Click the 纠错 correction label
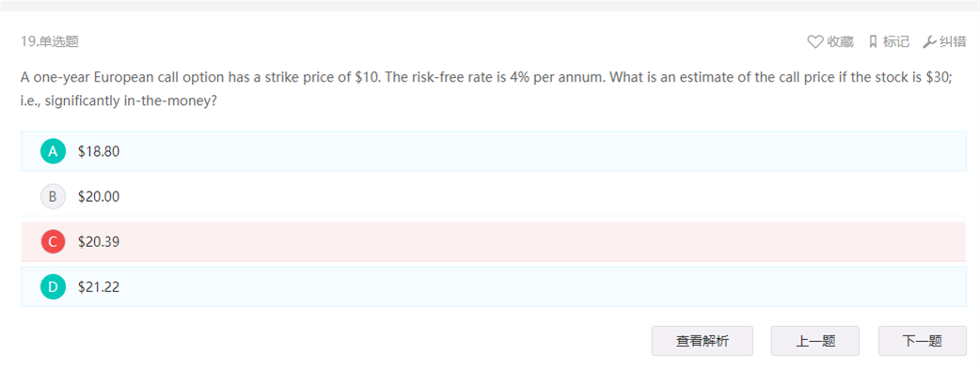Viewport: 980px width, 371px height. (953, 42)
